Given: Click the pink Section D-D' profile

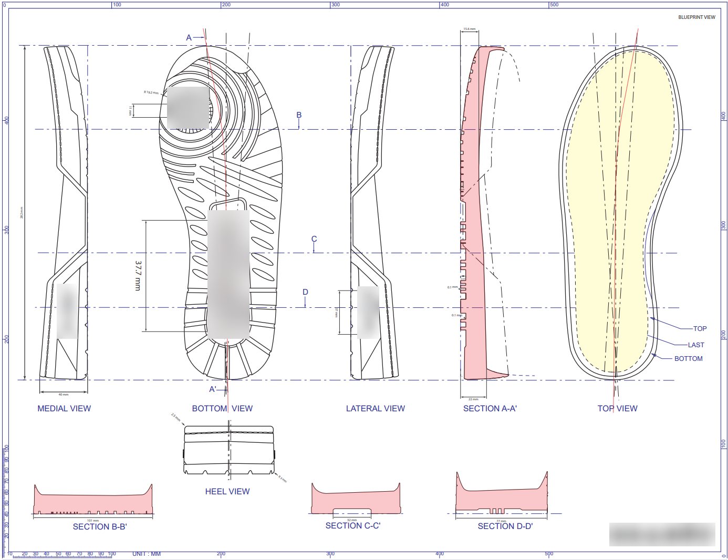Looking at the screenshot, I should (502, 494).
